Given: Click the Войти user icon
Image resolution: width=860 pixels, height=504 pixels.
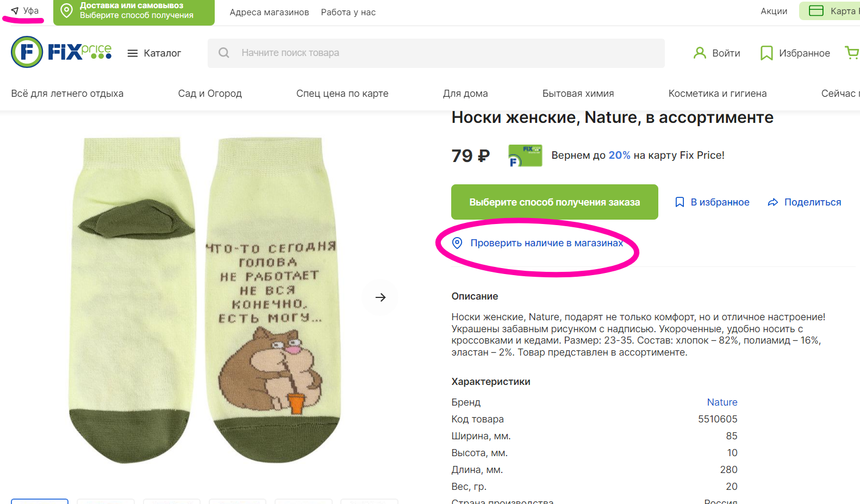Looking at the screenshot, I should pos(699,53).
